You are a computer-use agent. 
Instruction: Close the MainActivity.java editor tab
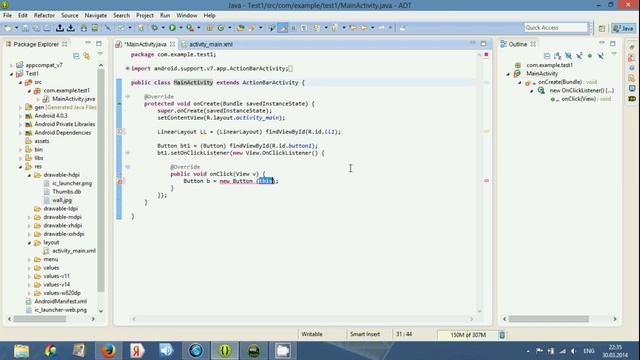[172, 44]
